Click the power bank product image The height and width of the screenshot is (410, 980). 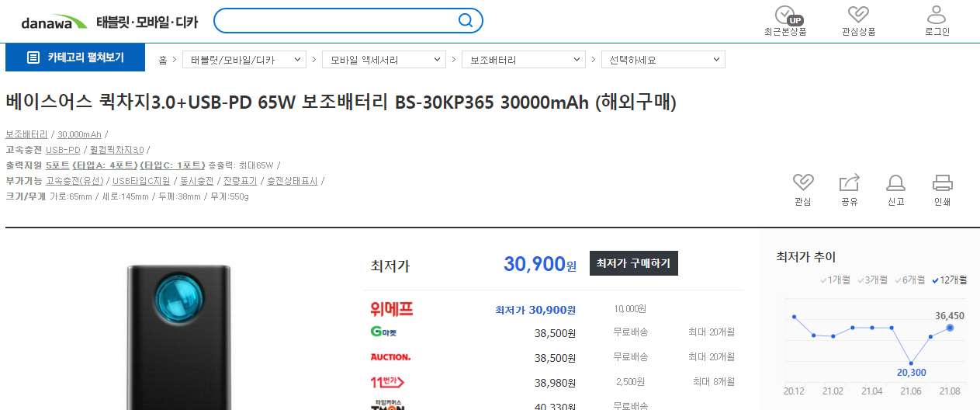coord(179,335)
